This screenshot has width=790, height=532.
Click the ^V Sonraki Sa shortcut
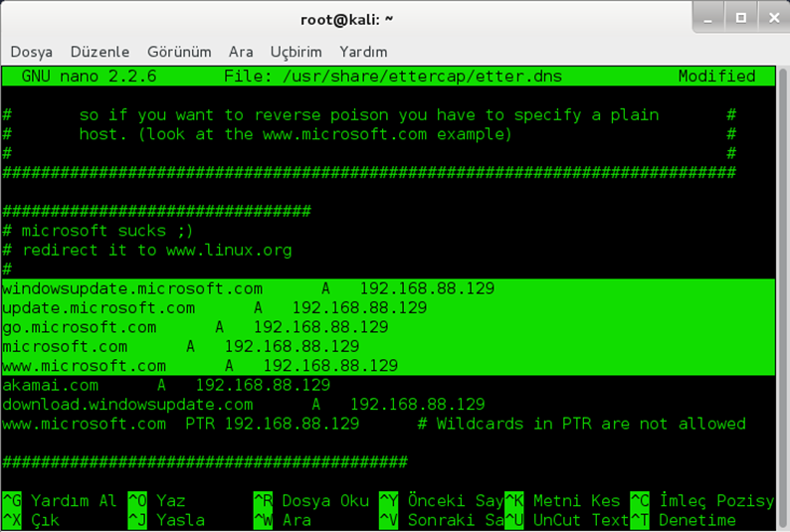click(x=442, y=520)
